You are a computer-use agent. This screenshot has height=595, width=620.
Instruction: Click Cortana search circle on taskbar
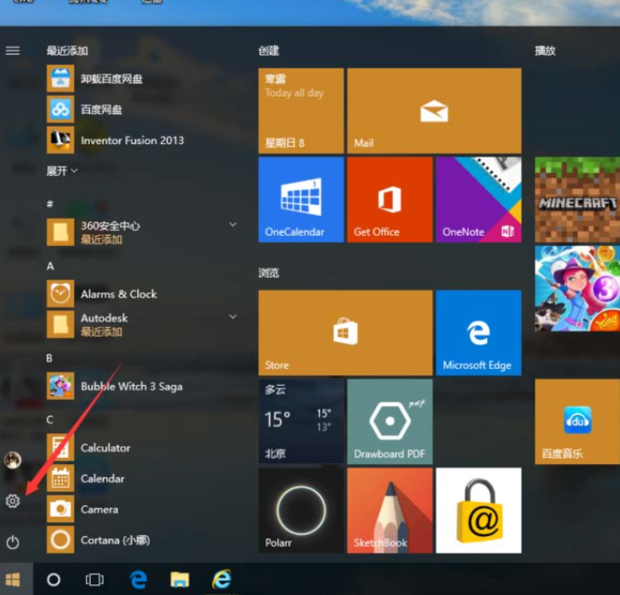click(54, 579)
